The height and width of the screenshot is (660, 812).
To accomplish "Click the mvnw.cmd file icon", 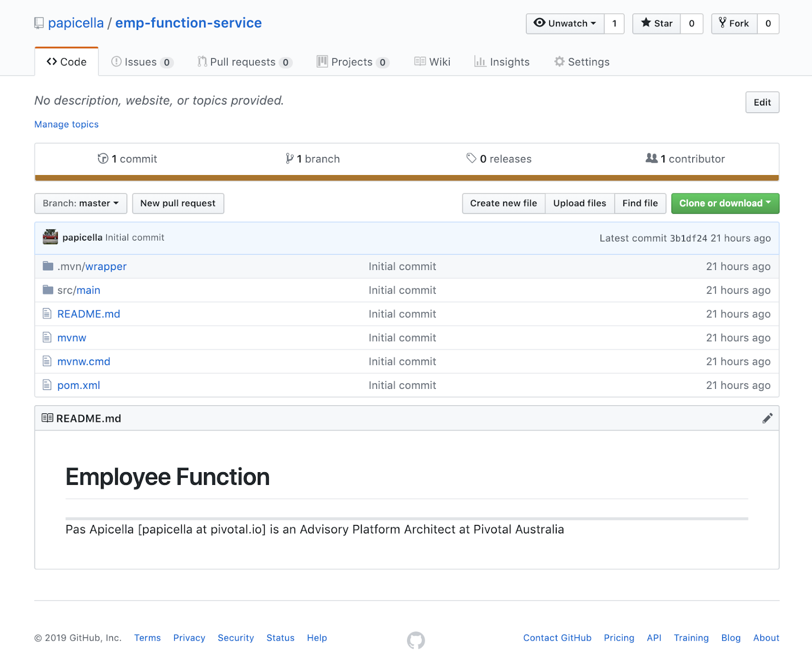I will click(x=47, y=361).
